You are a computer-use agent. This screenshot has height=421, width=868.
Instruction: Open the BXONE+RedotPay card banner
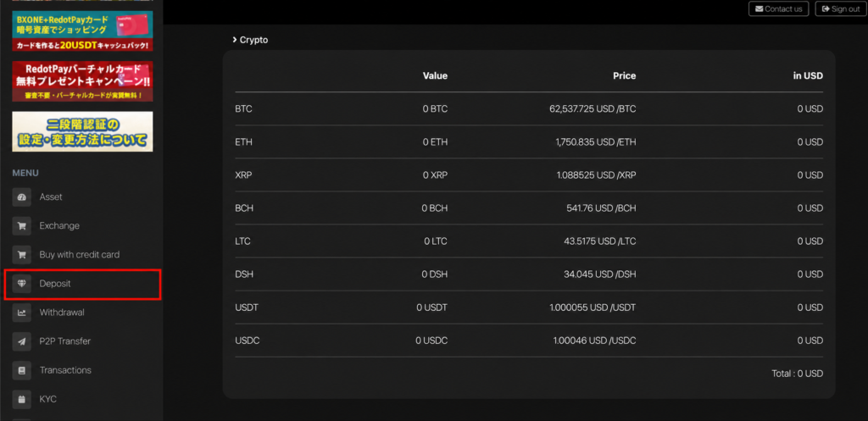[x=82, y=31]
